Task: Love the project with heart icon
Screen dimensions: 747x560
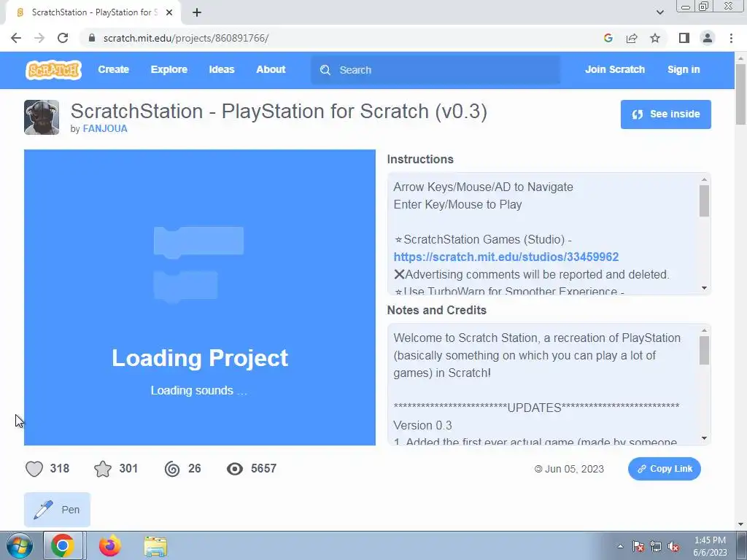Action: (34, 469)
